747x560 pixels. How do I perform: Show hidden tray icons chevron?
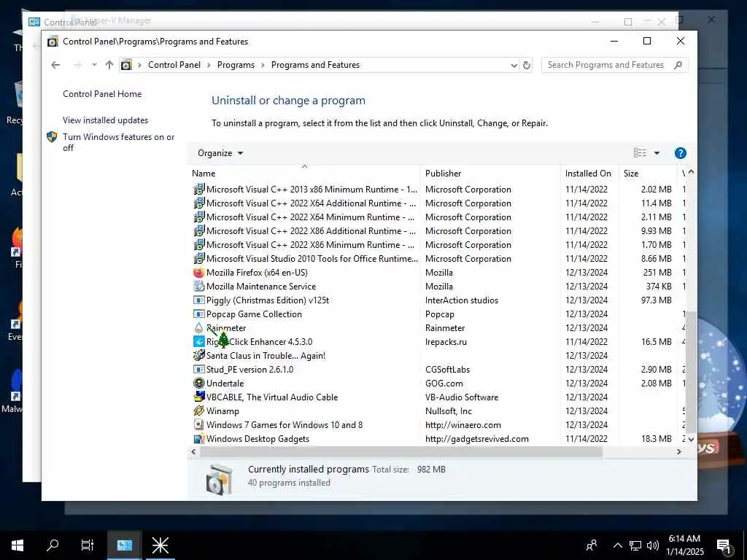[x=617, y=545]
